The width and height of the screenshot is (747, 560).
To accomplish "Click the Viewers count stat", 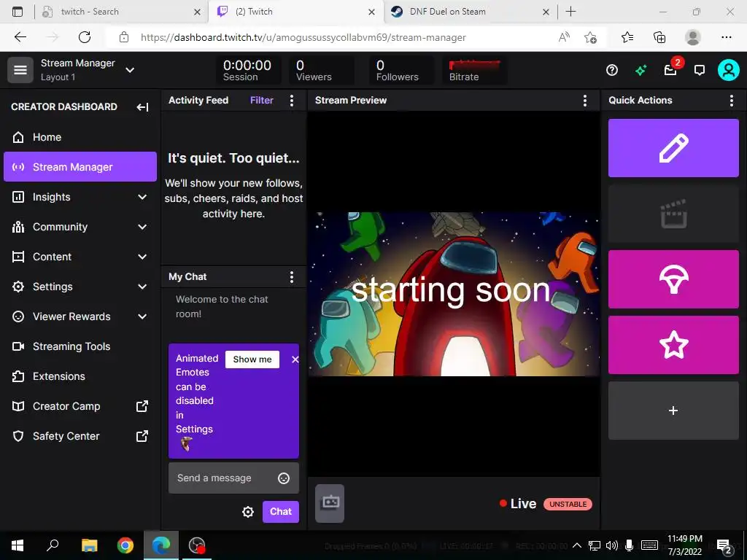I will pos(321,70).
